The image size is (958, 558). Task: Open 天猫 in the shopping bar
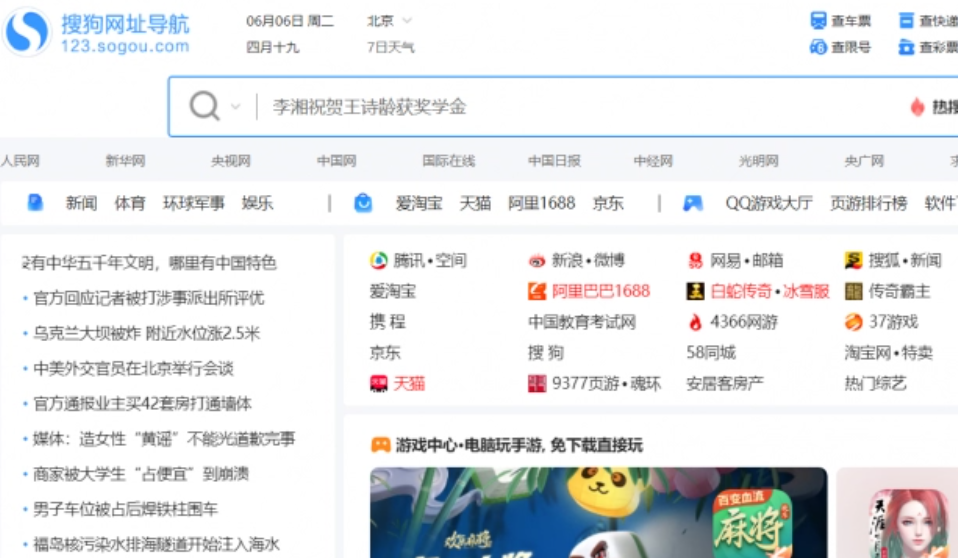[x=475, y=203]
